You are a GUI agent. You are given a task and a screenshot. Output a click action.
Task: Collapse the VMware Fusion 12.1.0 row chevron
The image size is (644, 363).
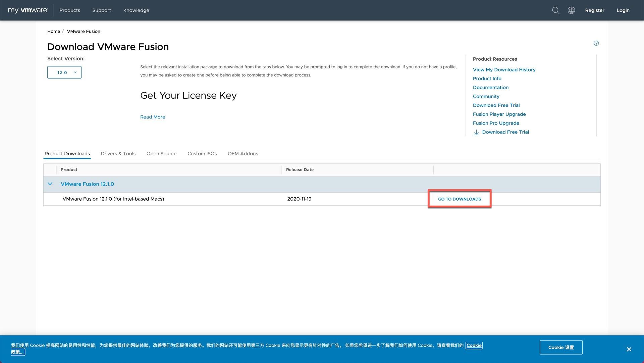(50, 184)
